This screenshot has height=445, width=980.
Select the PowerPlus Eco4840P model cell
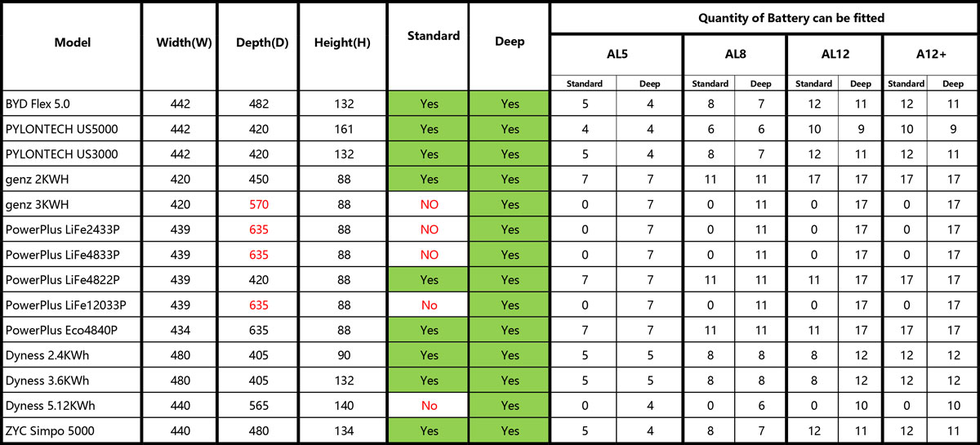pyautogui.click(x=62, y=330)
